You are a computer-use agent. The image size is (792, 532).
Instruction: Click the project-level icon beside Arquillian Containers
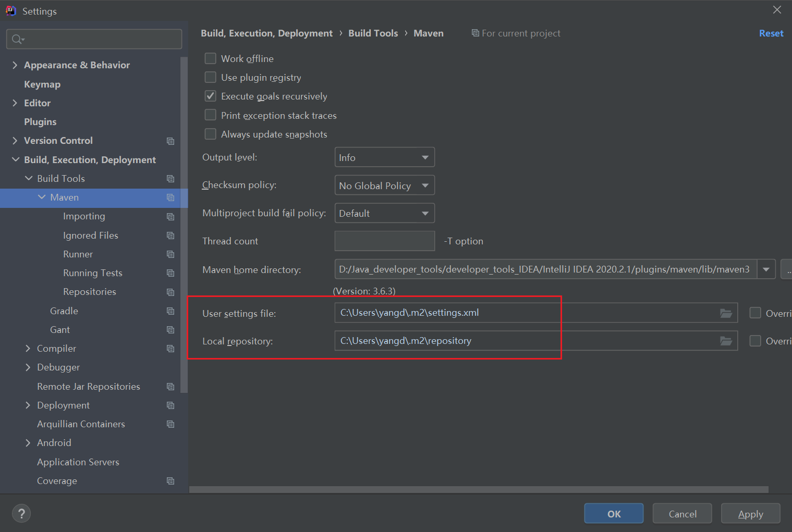pos(170,424)
